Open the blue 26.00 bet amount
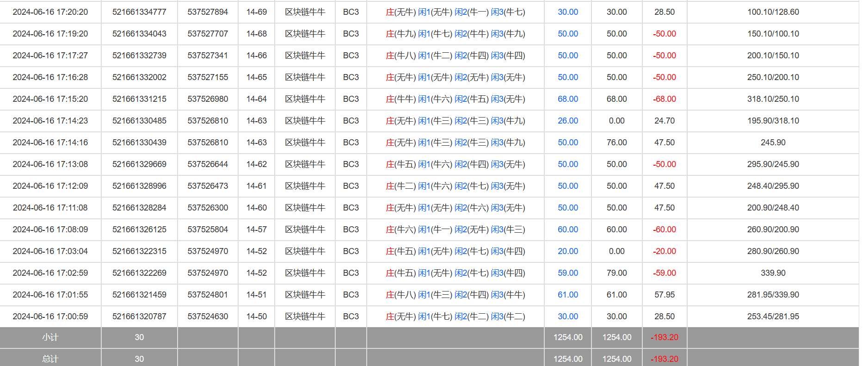Image resolution: width=868 pixels, height=366 pixels. pyautogui.click(x=567, y=121)
